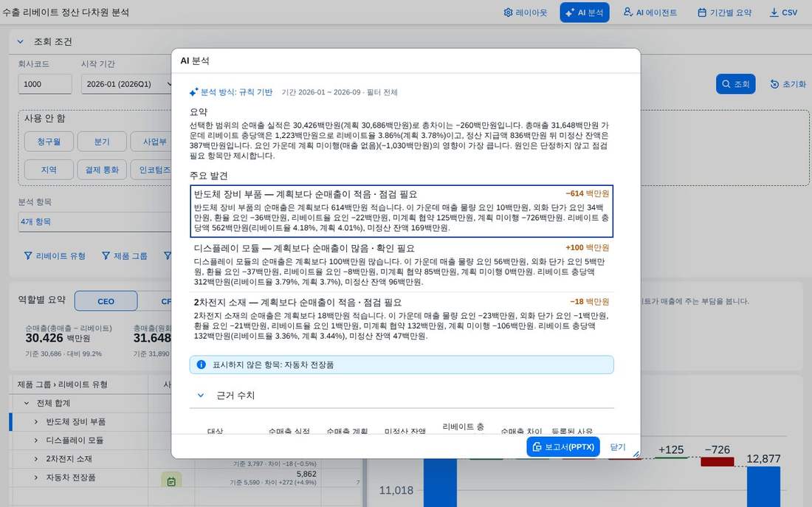Download data with the CSV button

(x=783, y=13)
